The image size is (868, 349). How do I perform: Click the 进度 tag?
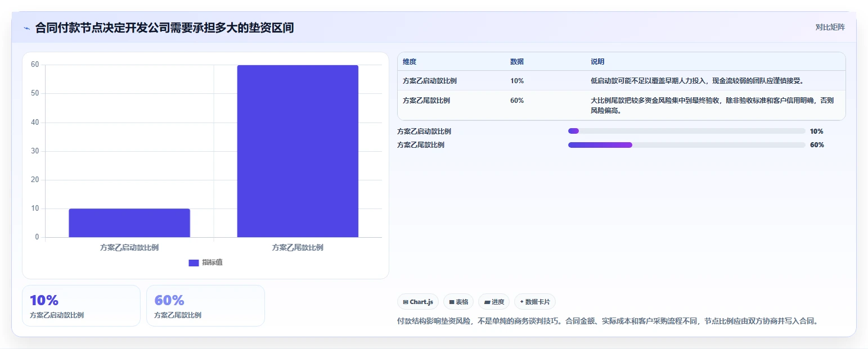tap(494, 302)
